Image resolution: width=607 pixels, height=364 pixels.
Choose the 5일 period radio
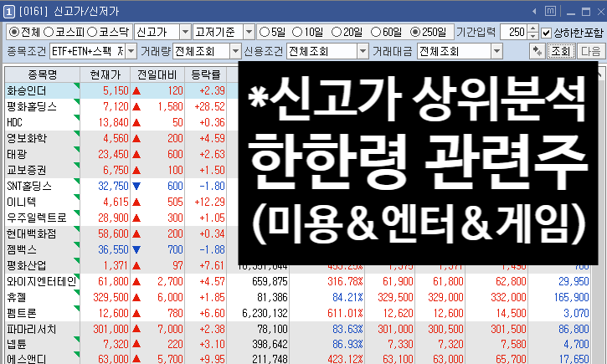click(x=264, y=32)
